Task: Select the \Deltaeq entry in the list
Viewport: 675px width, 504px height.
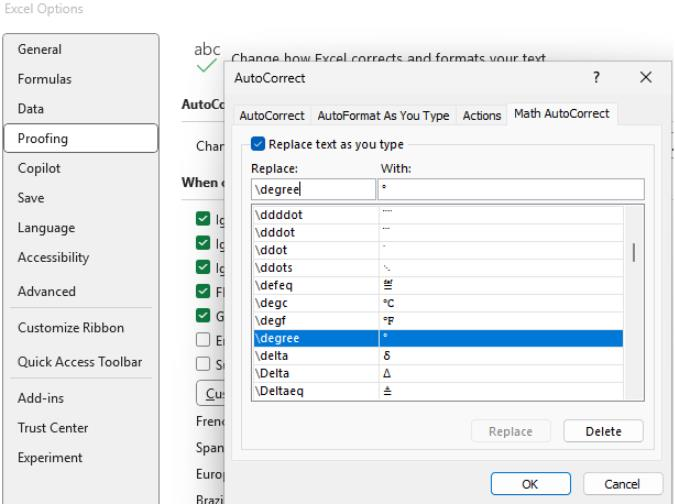Action: 438,391
